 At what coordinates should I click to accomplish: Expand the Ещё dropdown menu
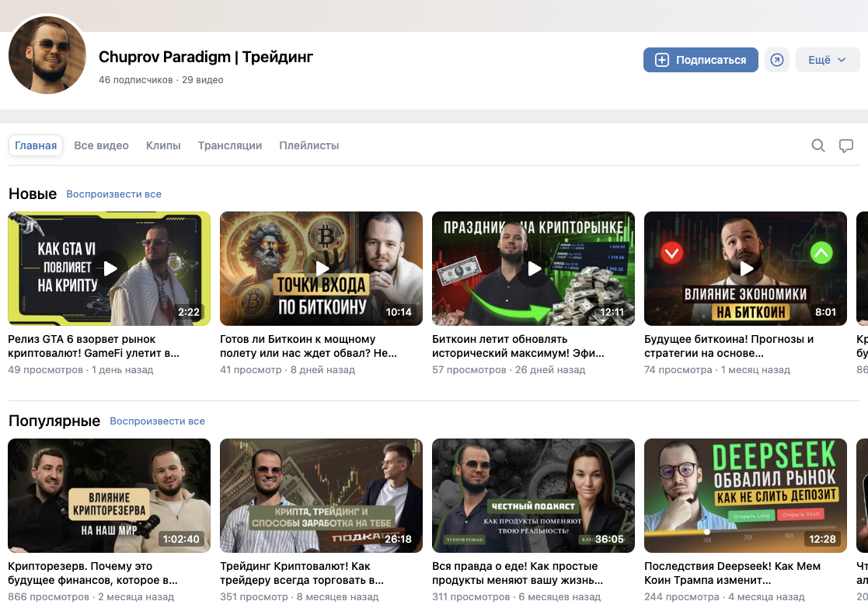[x=827, y=60]
